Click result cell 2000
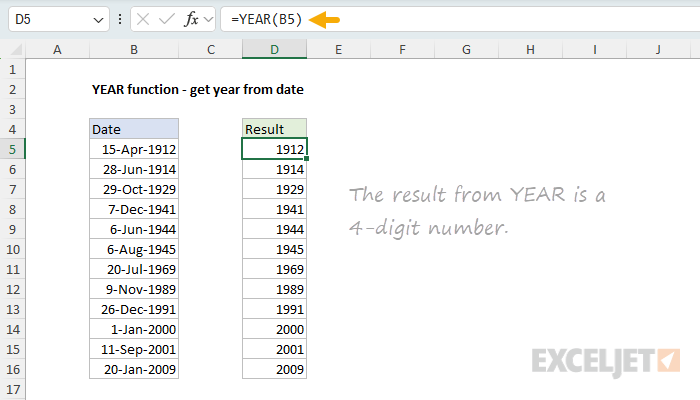Image resolution: width=700 pixels, height=400 pixels. (275, 329)
